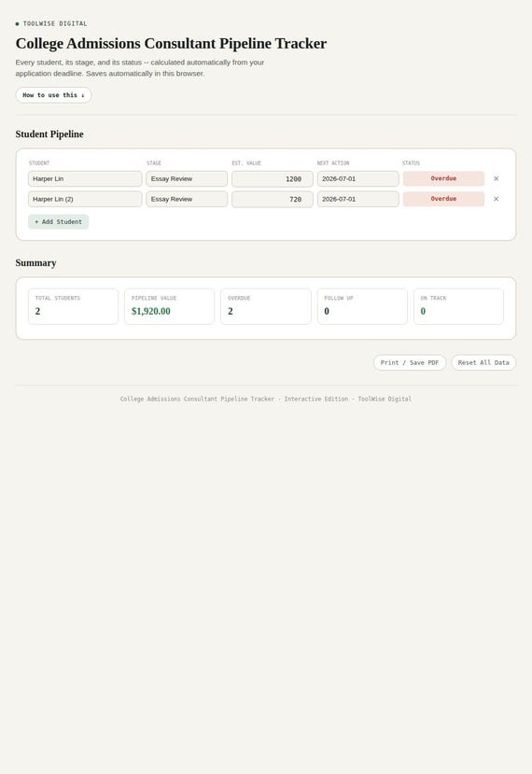Image resolution: width=532 pixels, height=774 pixels.
Task: Click the ToolWise Digital brand label
Action: pyautogui.click(x=55, y=23)
